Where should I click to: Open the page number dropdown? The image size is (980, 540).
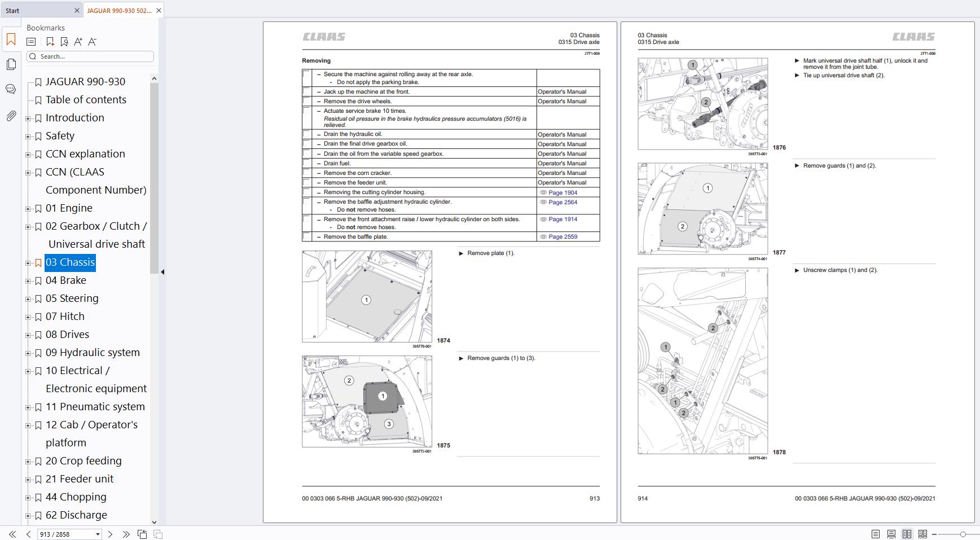pyautogui.click(x=98, y=534)
